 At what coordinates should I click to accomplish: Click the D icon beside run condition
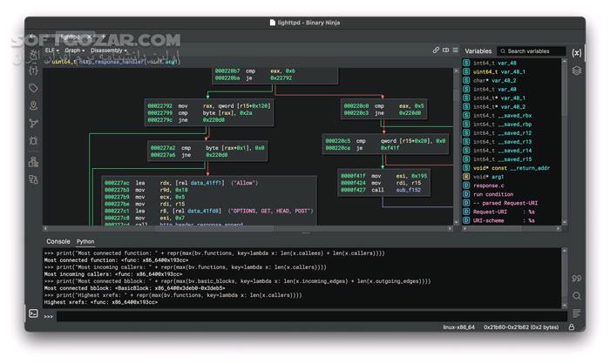click(x=466, y=194)
